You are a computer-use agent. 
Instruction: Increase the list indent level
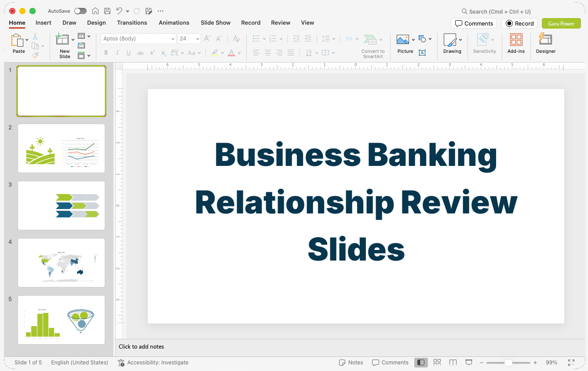308,39
